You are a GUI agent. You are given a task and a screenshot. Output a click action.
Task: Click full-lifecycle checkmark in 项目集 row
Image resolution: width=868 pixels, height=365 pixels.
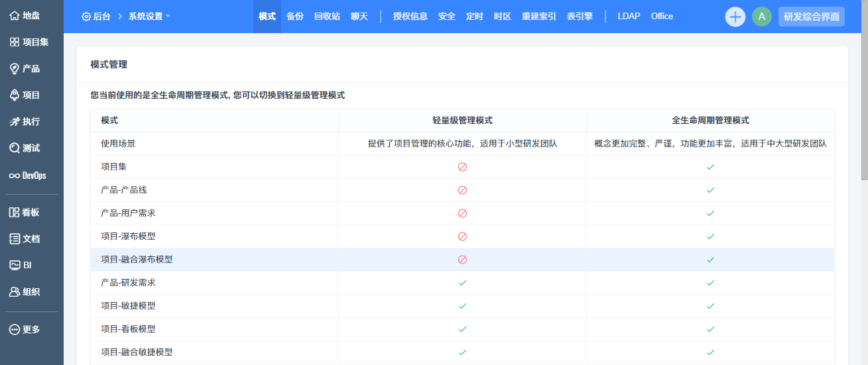pos(710,167)
